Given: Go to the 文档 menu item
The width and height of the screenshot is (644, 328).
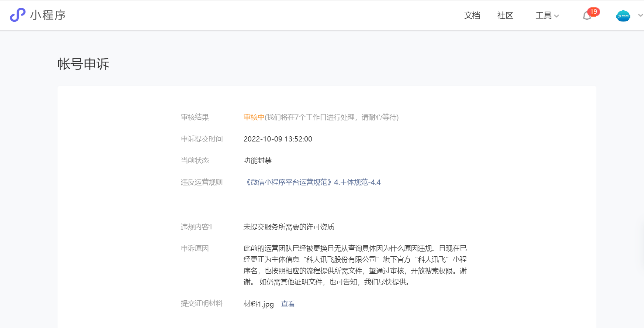Looking at the screenshot, I should 472,16.
